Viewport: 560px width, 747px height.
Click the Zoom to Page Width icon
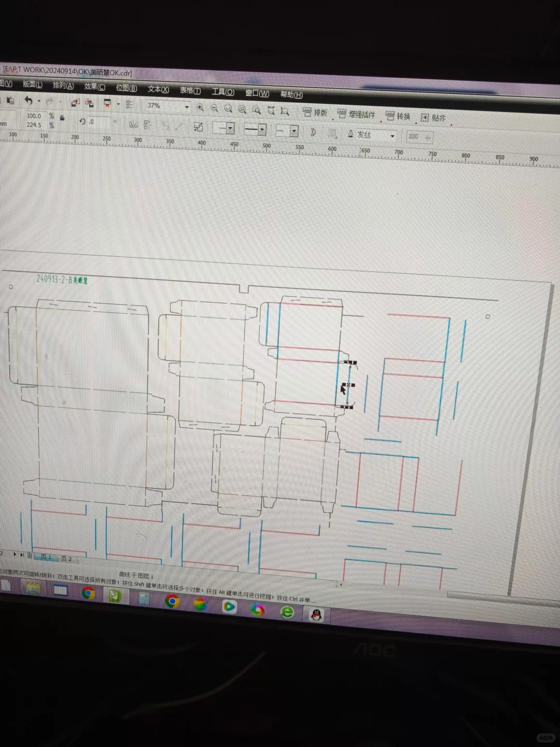[271, 110]
